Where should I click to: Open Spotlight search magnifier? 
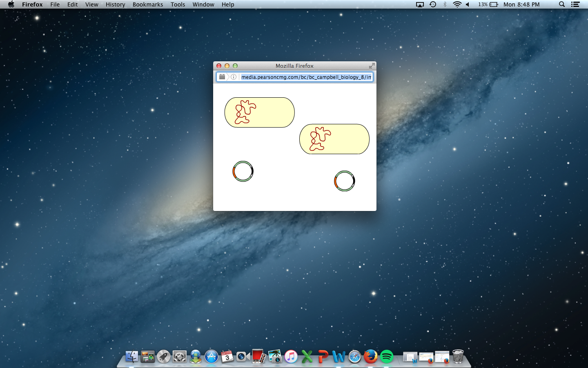tap(562, 4)
